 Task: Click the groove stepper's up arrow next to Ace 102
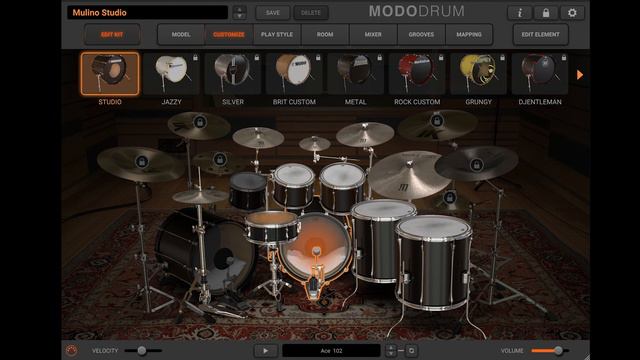(391, 347)
